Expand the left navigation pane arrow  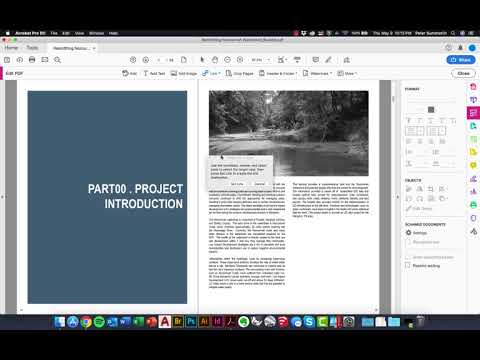click(2, 197)
